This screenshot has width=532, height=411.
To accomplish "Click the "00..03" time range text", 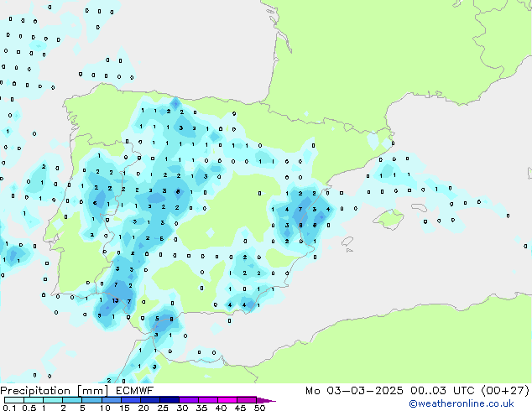I will [428, 391].
